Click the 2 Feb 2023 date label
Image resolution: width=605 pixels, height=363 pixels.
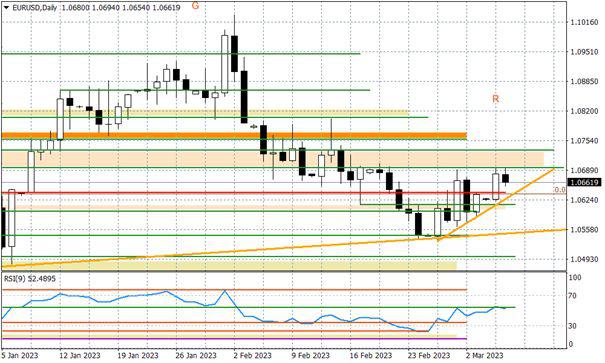253,355
